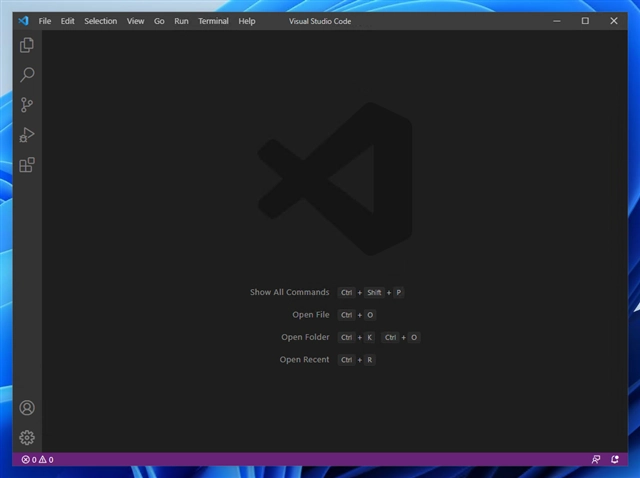The height and width of the screenshot is (478, 640).
Task: Close the Visual Studio Code window
Action: click(614, 21)
